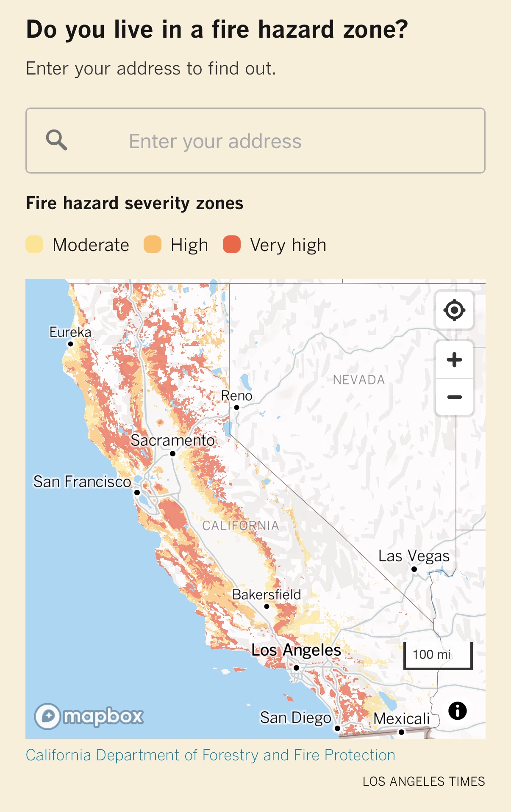Viewport: 511px width, 812px height.
Task: Click the Eureka city label
Action: tap(70, 332)
